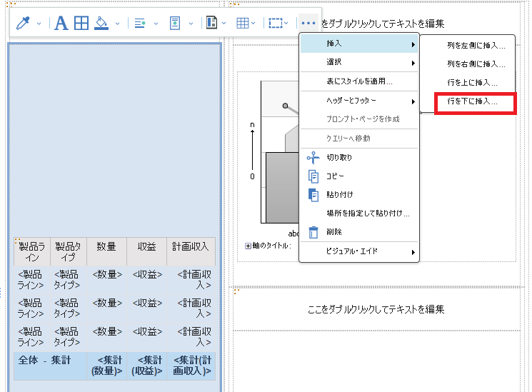Click the grey bar in the chart
The width and height of the screenshot is (532, 392).
pos(282,187)
